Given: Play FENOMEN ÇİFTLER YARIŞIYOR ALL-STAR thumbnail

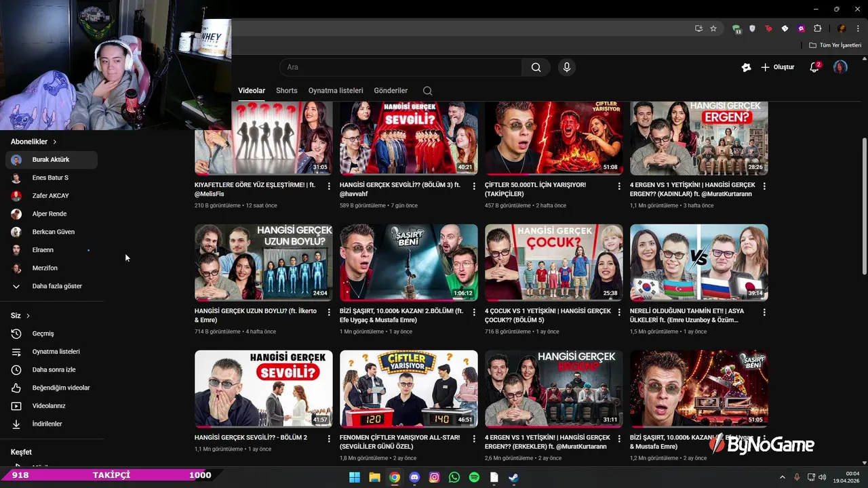Looking at the screenshot, I should tap(409, 389).
